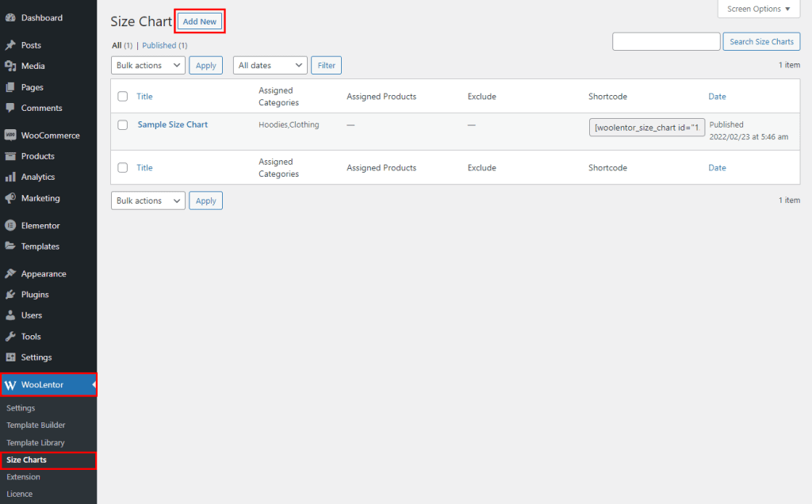Open the bottom Bulk actions dropdown
Viewport: 812px width, 504px height.
[x=148, y=200]
